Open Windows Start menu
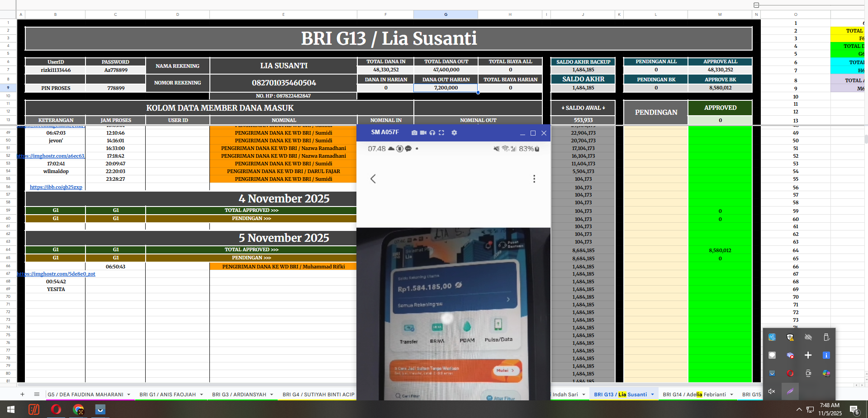868x418 pixels. coord(11,409)
